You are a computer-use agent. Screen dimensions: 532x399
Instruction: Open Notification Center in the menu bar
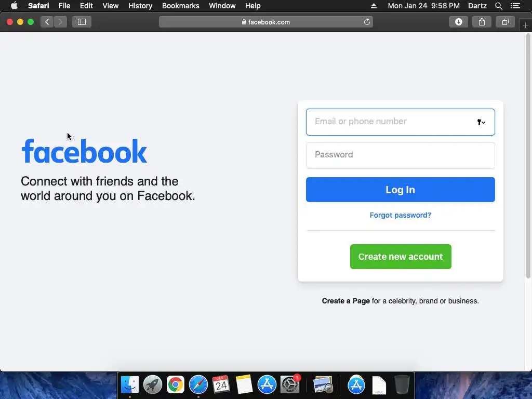point(515,6)
